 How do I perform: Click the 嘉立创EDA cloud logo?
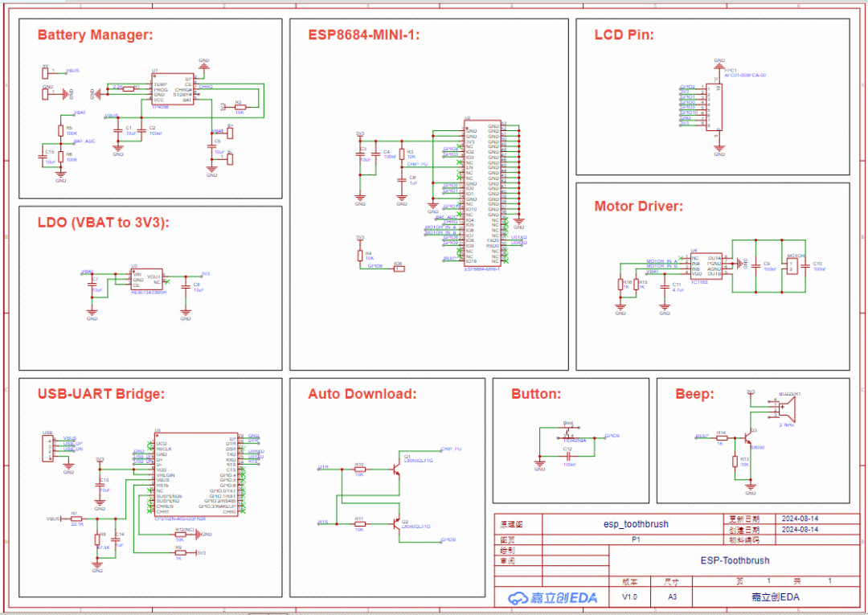coord(552,597)
